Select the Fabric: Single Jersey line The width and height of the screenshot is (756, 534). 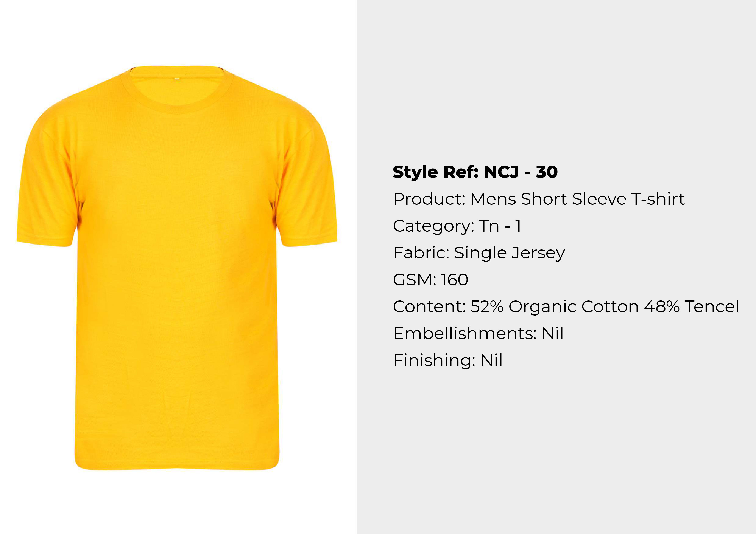[479, 253]
